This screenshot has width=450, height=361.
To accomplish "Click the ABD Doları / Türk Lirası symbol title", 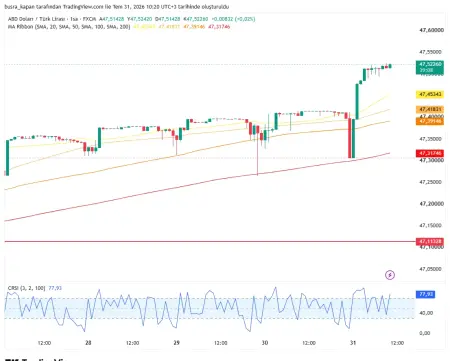I will point(36,19).
